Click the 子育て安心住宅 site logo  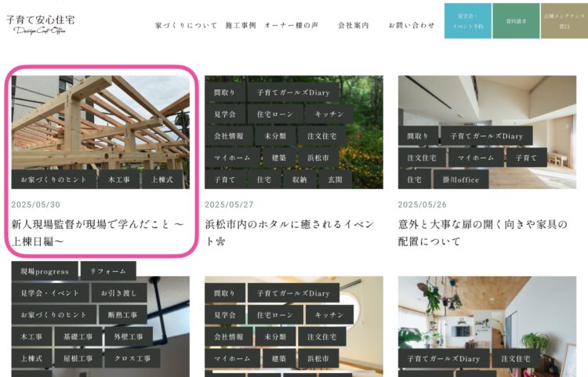(41, 24)
